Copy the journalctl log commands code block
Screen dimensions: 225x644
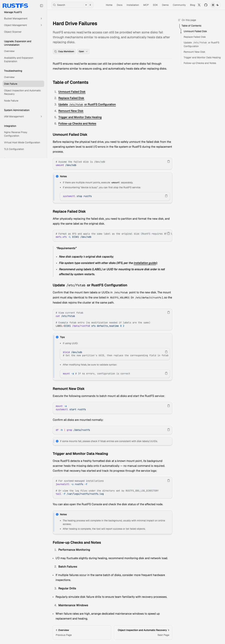pyautogui.click(x=168, y=480)
